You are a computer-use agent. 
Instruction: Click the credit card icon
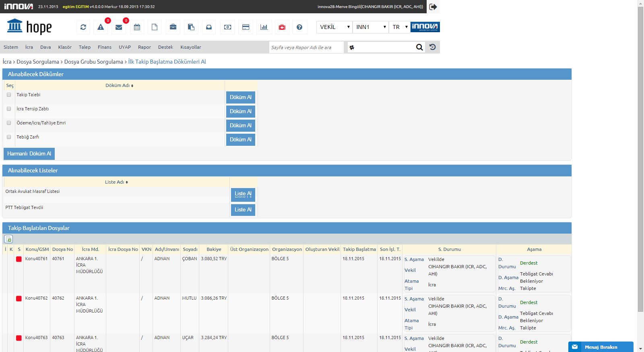pos(246,27)
